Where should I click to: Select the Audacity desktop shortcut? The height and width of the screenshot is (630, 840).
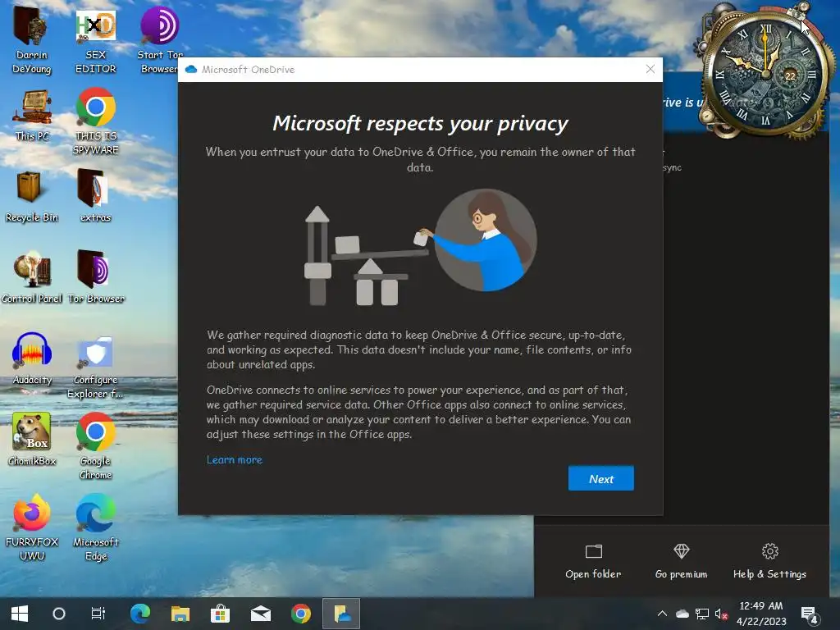(32, 358)
